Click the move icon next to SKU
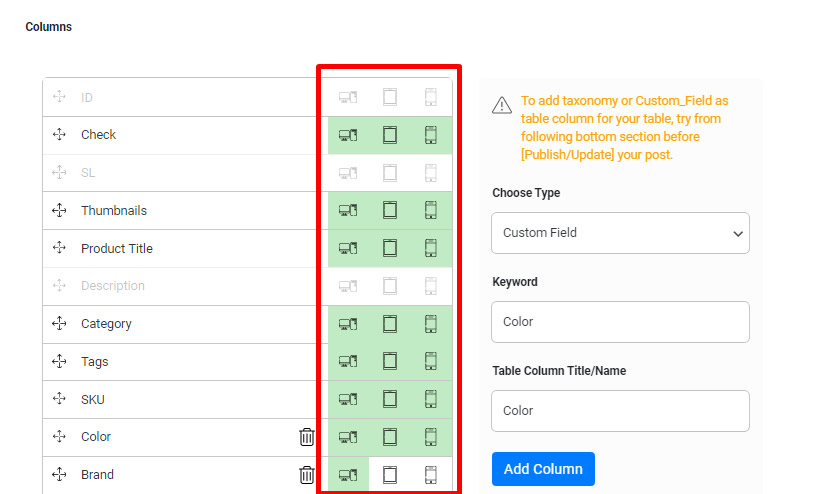Screen dimensions: 814x494 coord(59,400)
